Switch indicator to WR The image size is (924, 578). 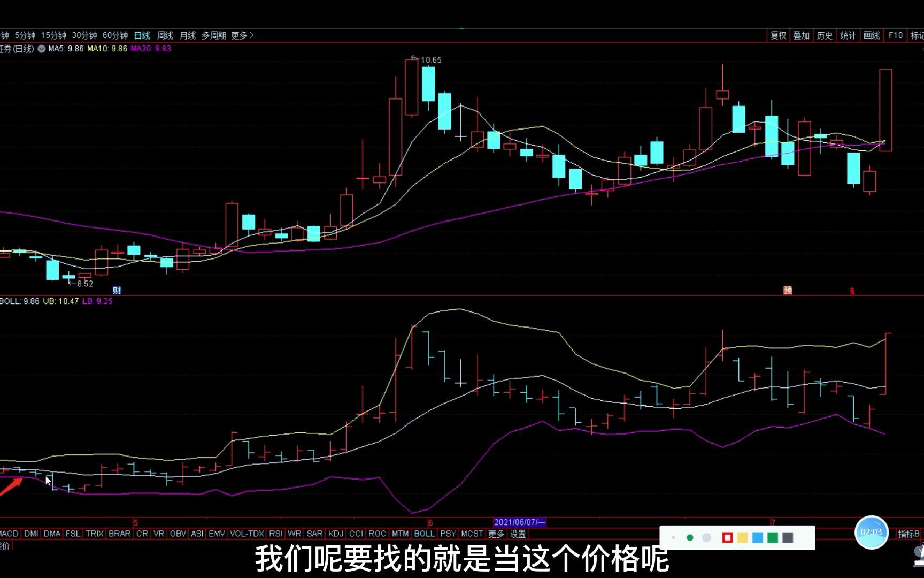click(294, 534)
